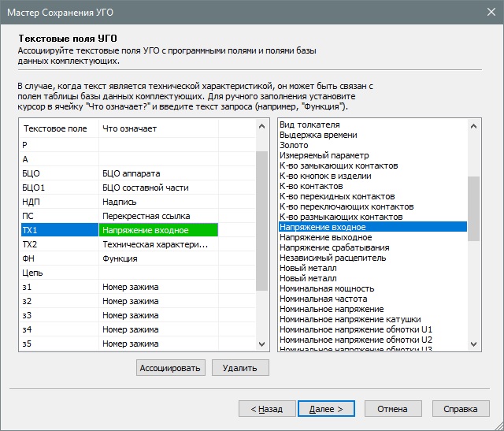Select Независимый расцепитель in list
Viewport: 504px width, 431px height.
point(332,258)
